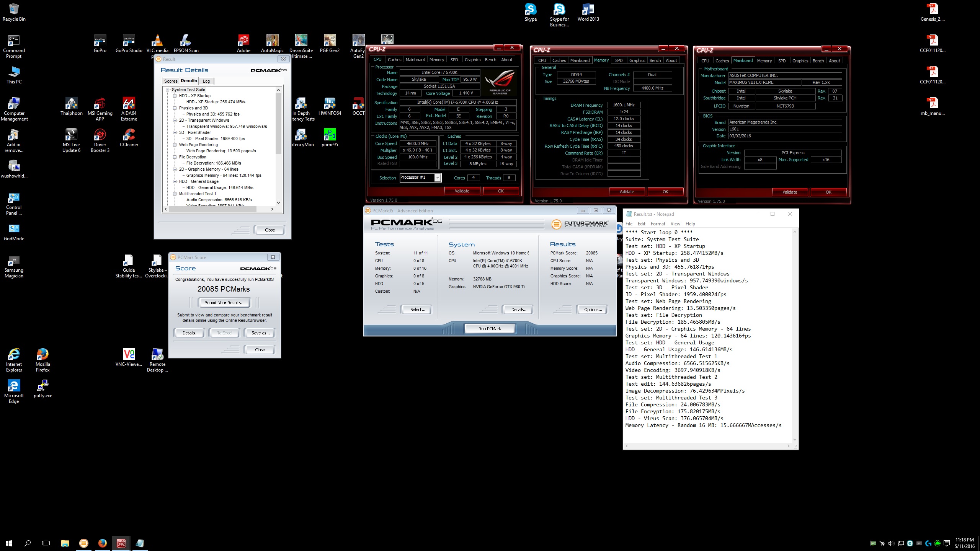Open Skype desktop icon

(531, 12)
